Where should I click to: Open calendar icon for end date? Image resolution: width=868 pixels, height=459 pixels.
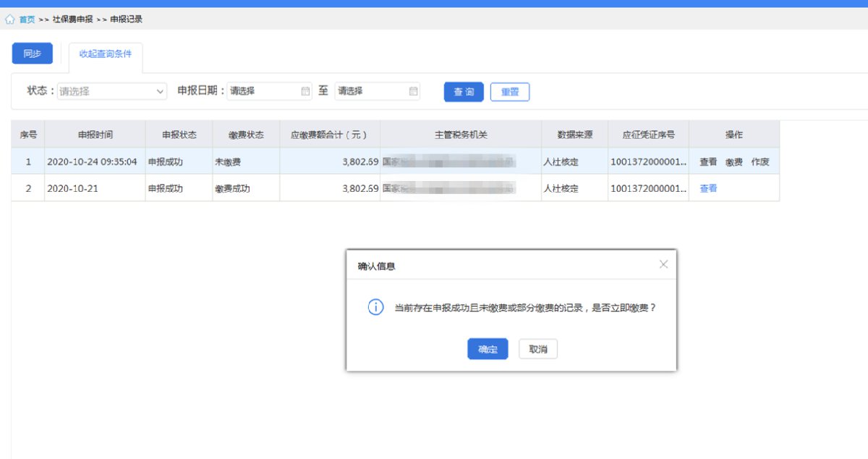click(x=413, y=91)
